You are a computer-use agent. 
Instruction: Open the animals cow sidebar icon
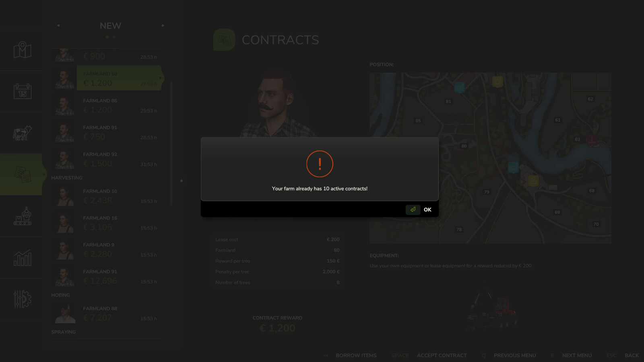(x=22, y=133)
